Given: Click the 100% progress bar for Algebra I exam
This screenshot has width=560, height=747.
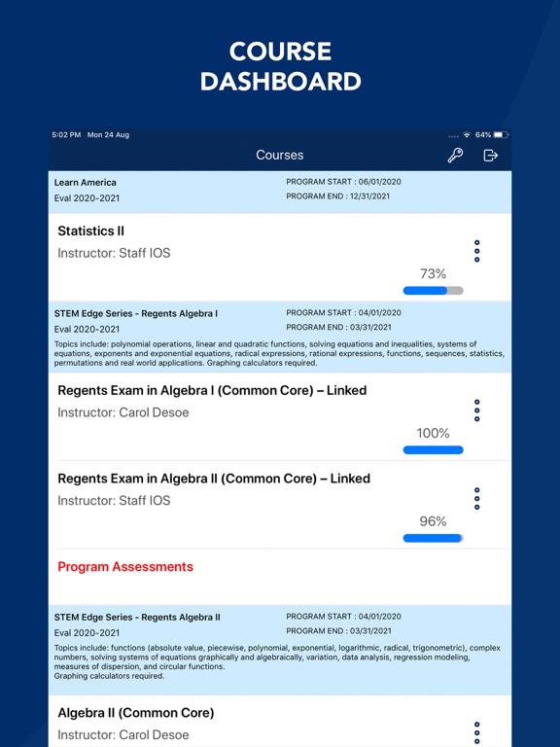Looking at the screenshot, I should click(433, 450).
